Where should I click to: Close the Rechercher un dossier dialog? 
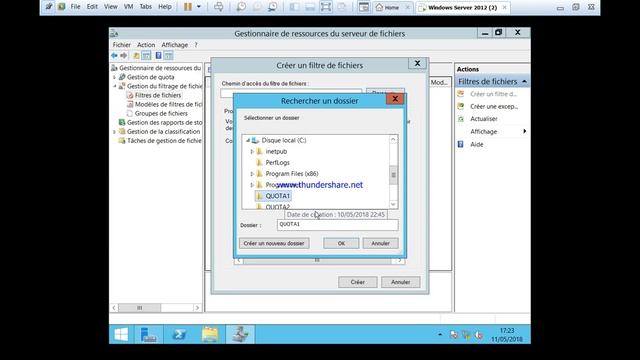pos(395,99)
